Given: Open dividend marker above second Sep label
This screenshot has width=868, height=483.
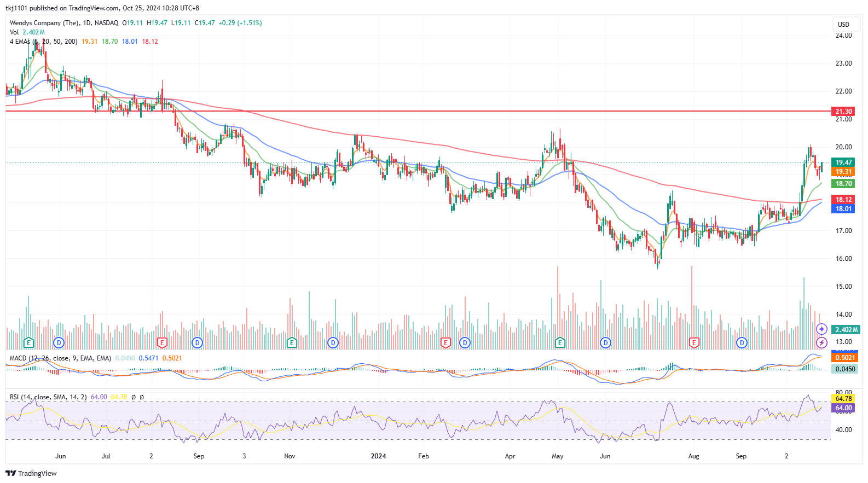Looking at the screenshot, I should tap(742, 343).
